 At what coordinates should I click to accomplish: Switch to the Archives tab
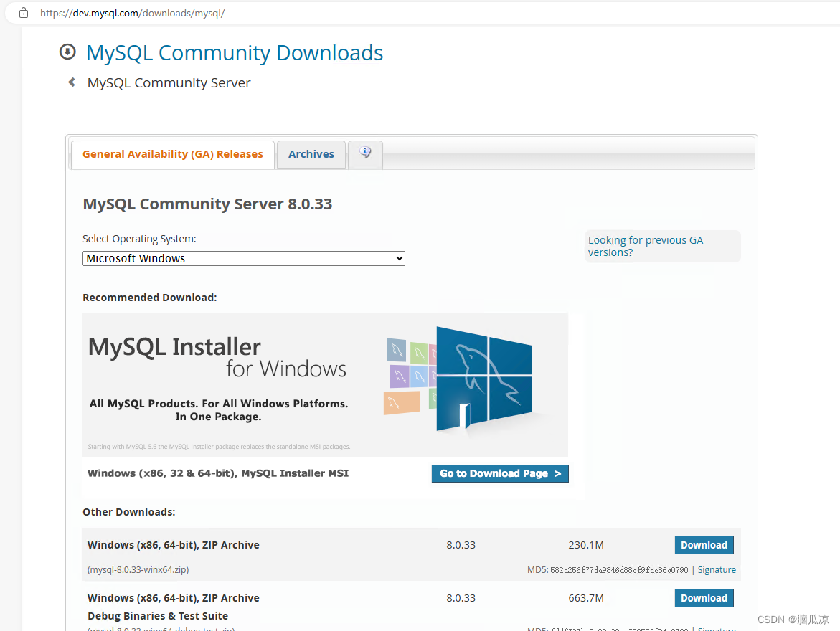click(311, 154)
